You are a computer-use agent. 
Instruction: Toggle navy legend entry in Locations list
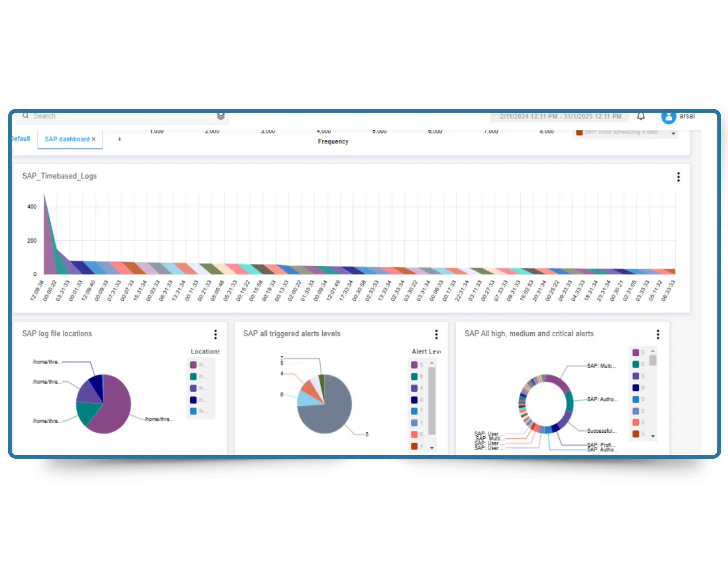193,400
